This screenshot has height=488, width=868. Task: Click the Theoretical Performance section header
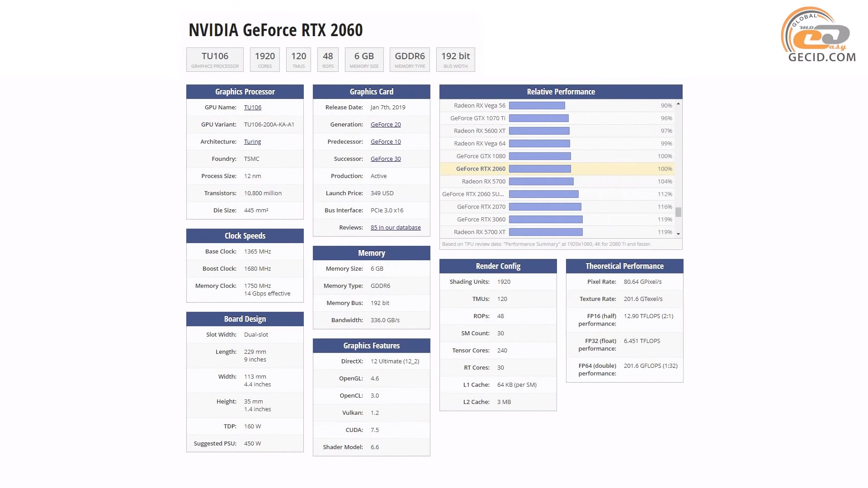click(625, 266)
